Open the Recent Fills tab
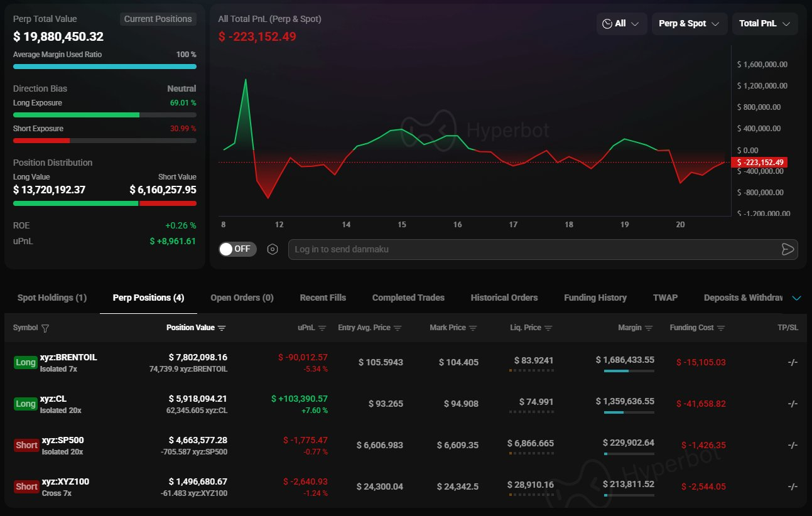 323,298
